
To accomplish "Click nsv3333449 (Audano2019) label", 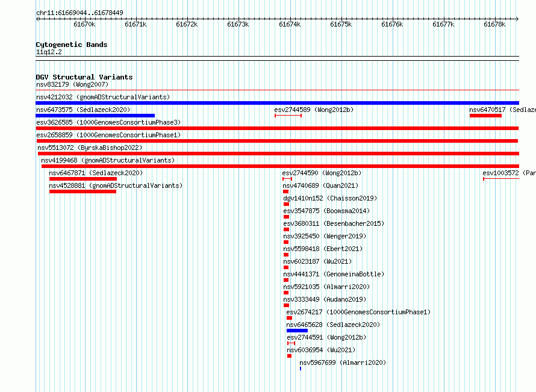I will 325,299.
